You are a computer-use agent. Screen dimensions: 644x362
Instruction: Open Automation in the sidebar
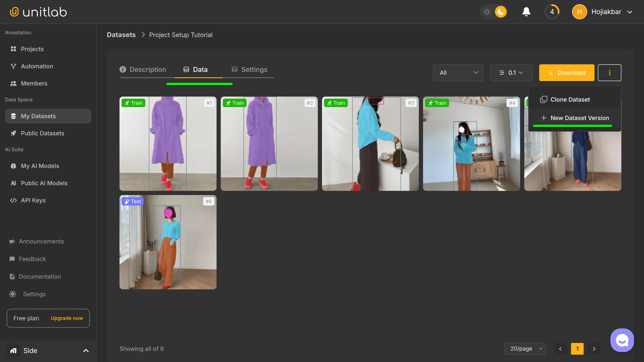(x=37, y=66)
